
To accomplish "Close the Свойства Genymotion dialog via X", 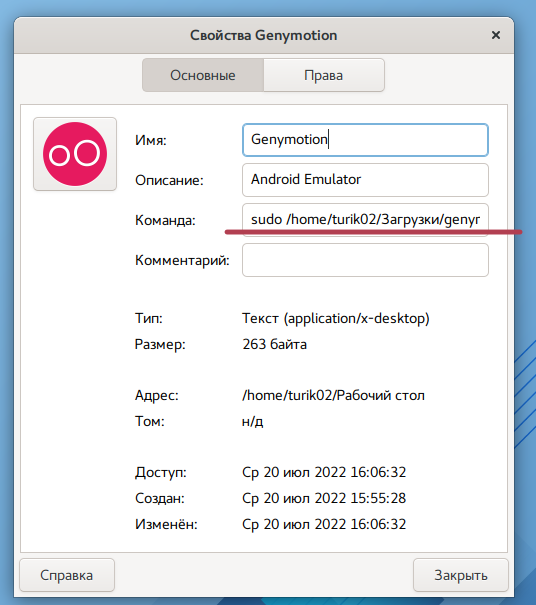I will [496, 35].
